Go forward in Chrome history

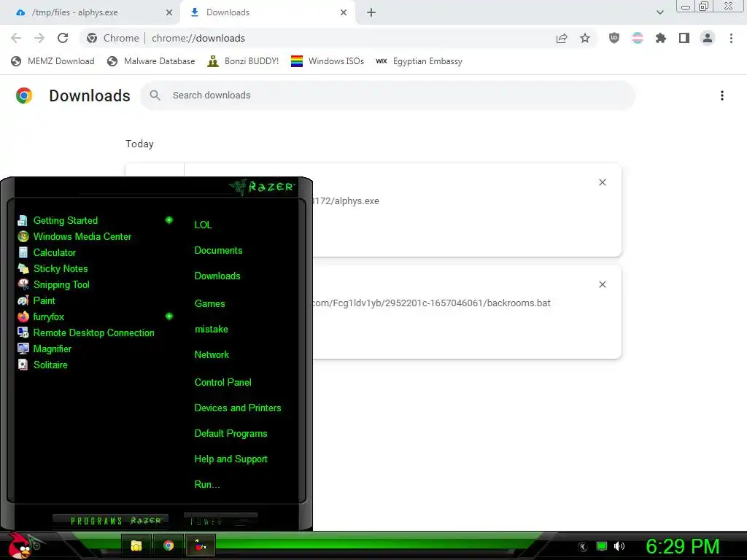[x=39, y=38]
